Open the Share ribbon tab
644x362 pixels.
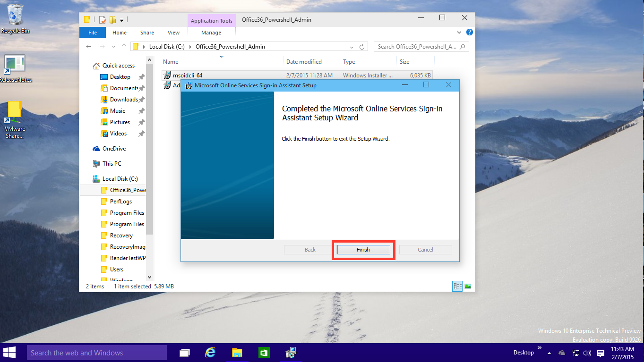coord(147,33)
